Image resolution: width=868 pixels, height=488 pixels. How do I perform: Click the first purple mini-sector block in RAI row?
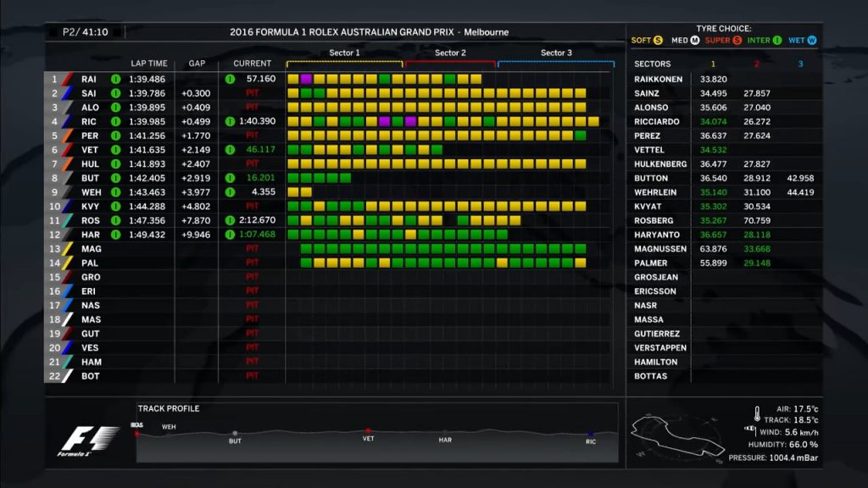tap(306, 79)
